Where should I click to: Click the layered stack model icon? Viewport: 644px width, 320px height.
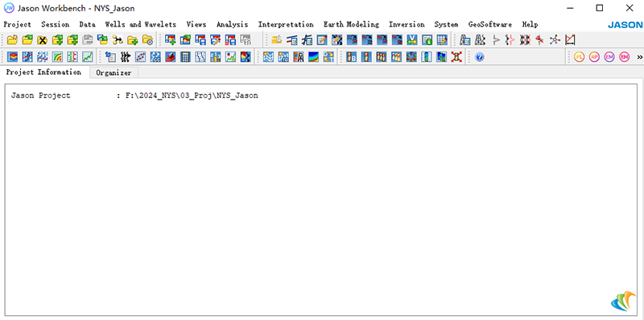12,56
